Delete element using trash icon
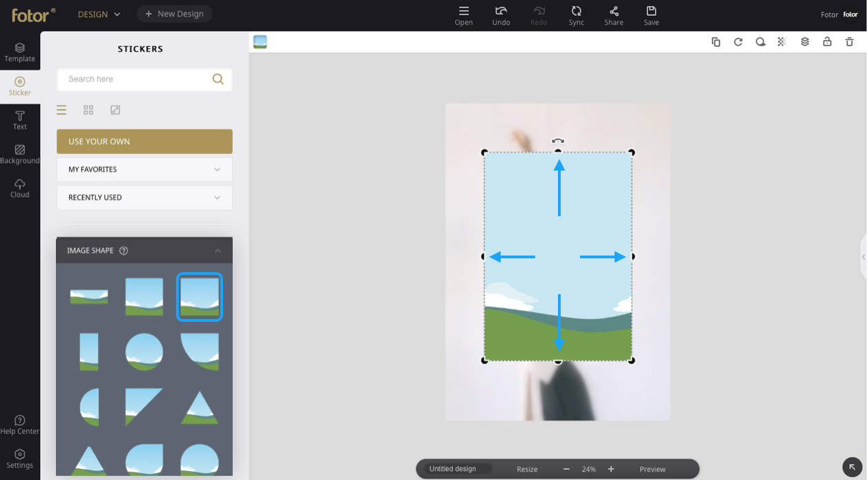Image resolution: width=868 pixels, height=480 pixels. [x=849, y=42]
